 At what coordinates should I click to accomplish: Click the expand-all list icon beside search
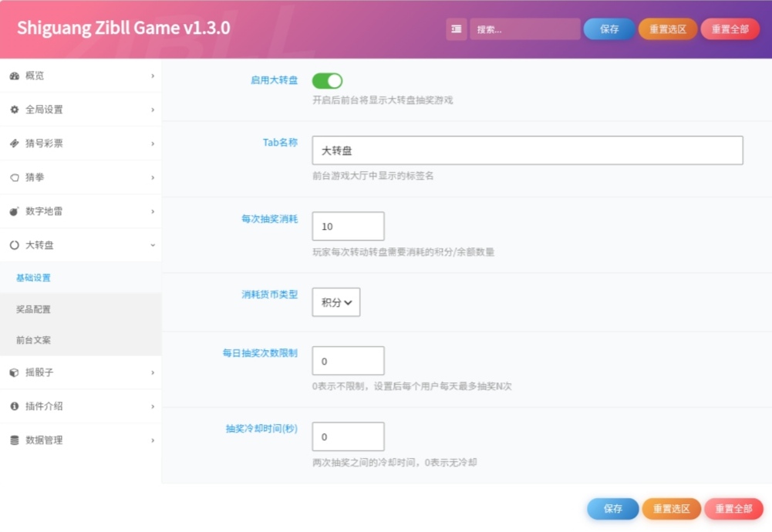[x=457, y=29]
